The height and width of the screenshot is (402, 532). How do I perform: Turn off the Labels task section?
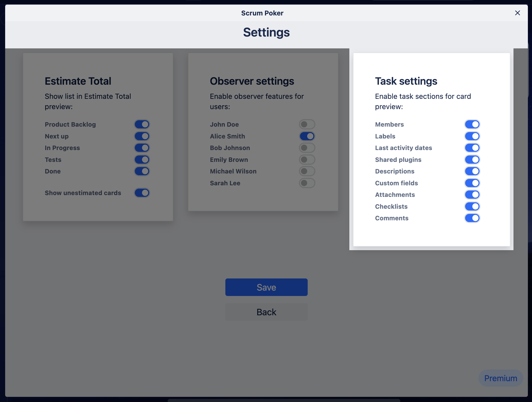(x=472, y=136)
